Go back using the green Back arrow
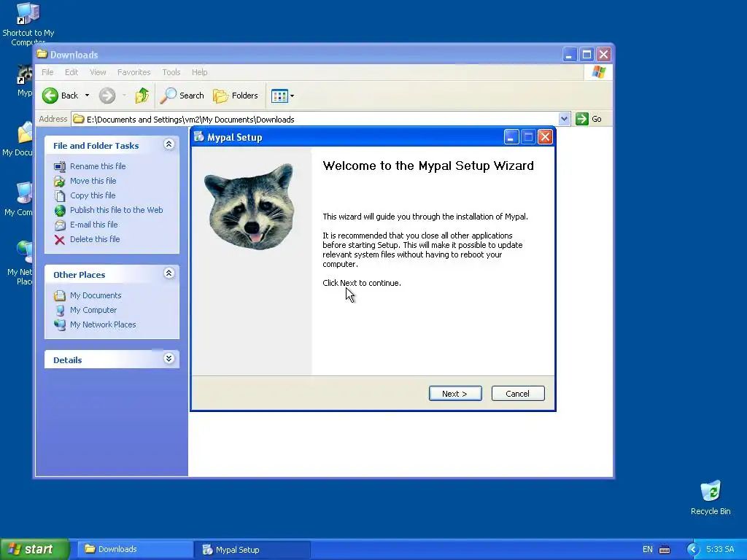Screen dimensions: 747x560 tap(60, 96)
